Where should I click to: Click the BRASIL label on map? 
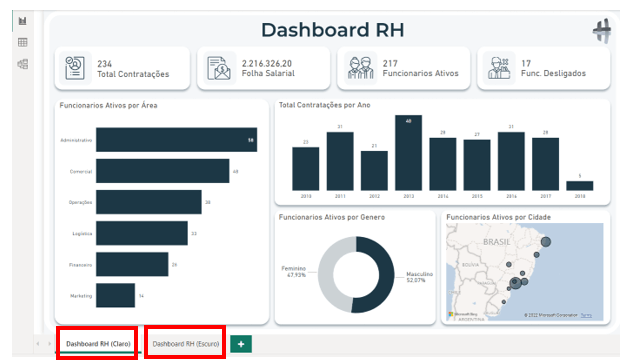click(497, 242)
